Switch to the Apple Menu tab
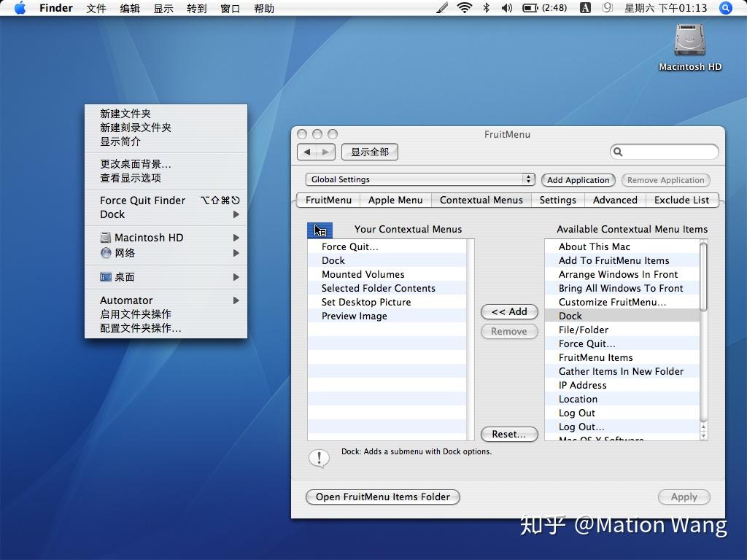Viewport: 747px width, 560px height. (x=395, y=200)
